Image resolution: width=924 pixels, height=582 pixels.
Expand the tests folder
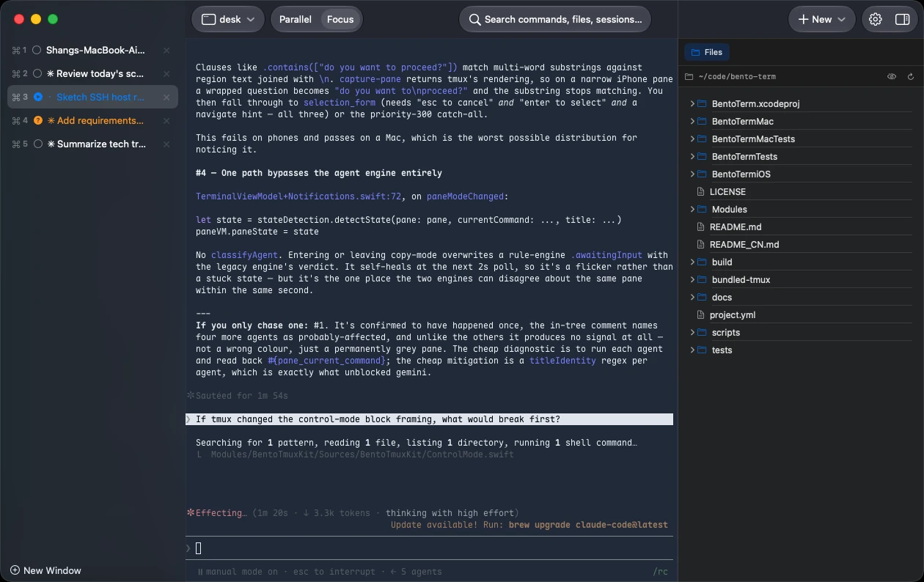692,350
